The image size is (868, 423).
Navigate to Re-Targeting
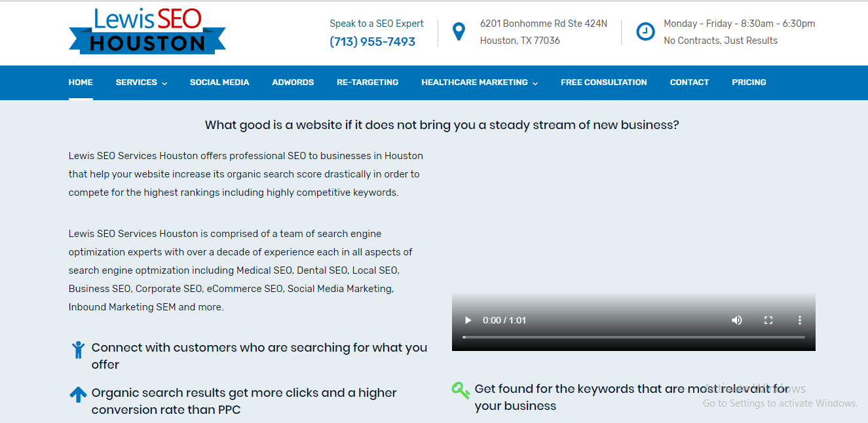[x=368, y=83]
